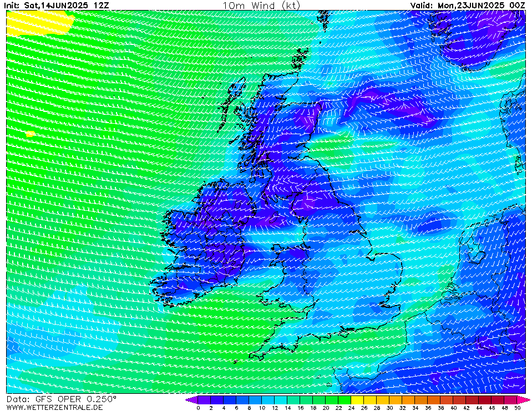
Task: Click the legend label '0'
Action: [198, 408]
